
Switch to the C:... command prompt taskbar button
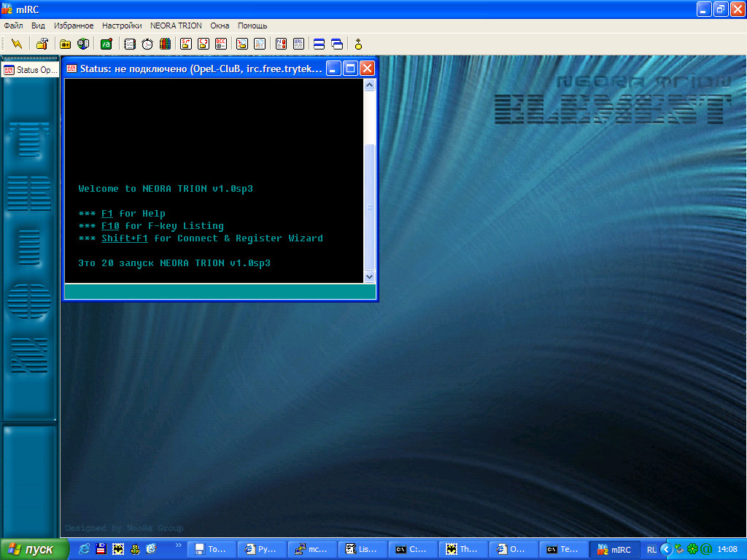[x=413, y=550]
